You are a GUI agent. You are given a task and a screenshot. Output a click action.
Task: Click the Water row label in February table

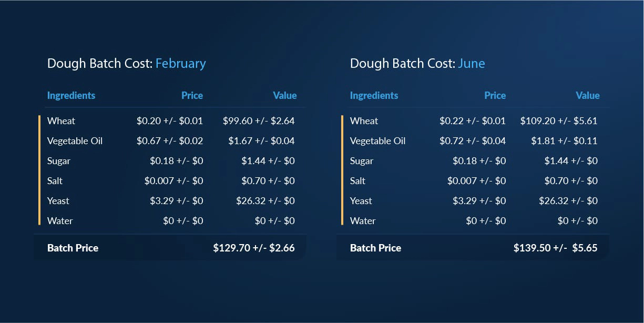pyautogui.click(x=60, y=221)
